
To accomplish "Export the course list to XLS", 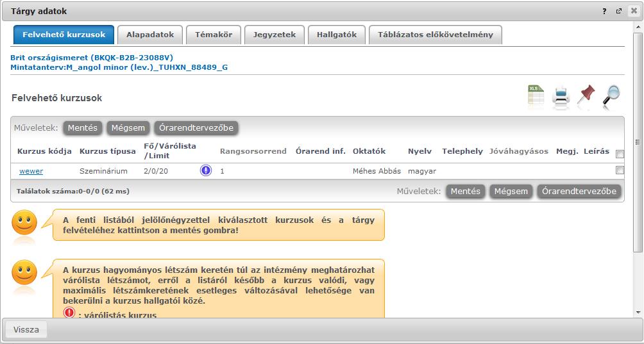I will click(x=536, y=95).
